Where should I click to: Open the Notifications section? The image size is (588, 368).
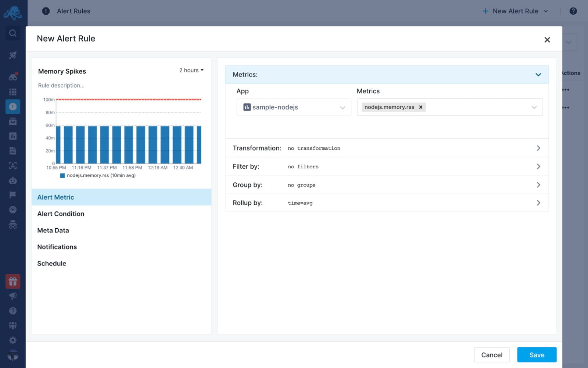pyautogui.click(x=57, y=247)
